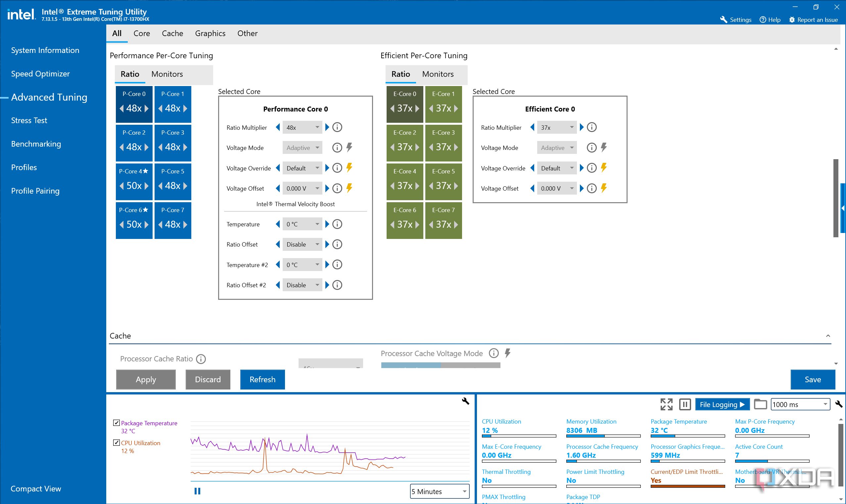Click the Refresh button
846x504 pixels.
[262, 379]
